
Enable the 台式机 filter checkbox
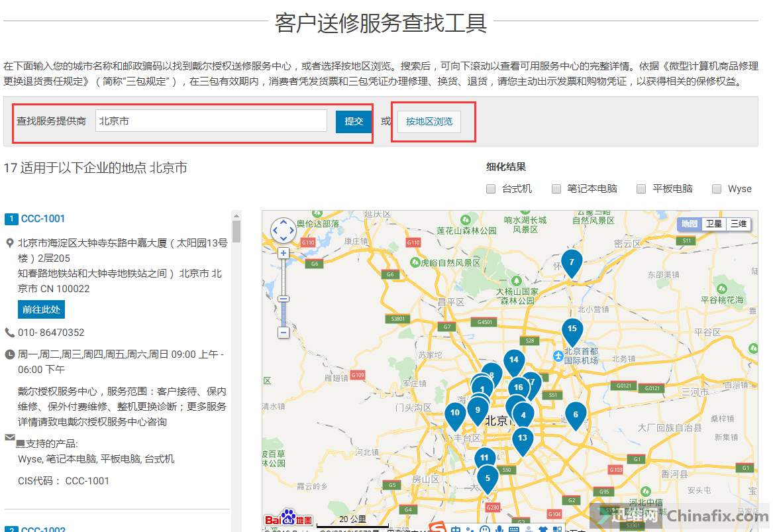click(x=491, y=189)
